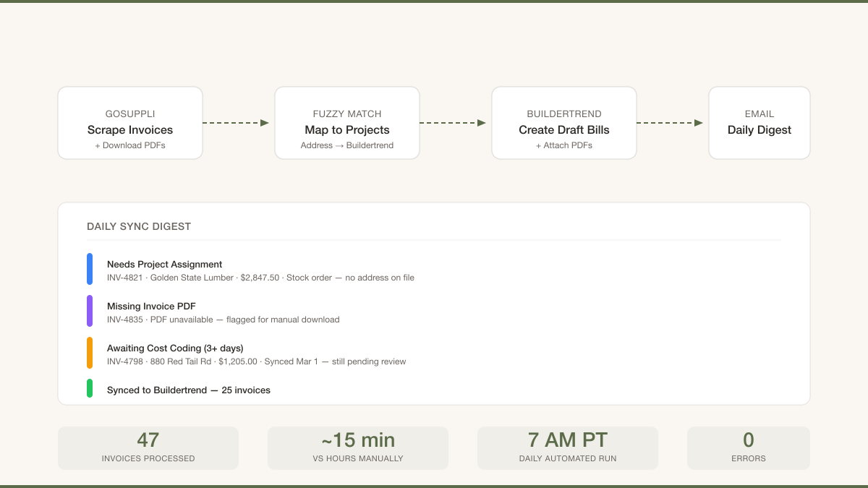Click the Email Daily Digest card

point(759,123)
